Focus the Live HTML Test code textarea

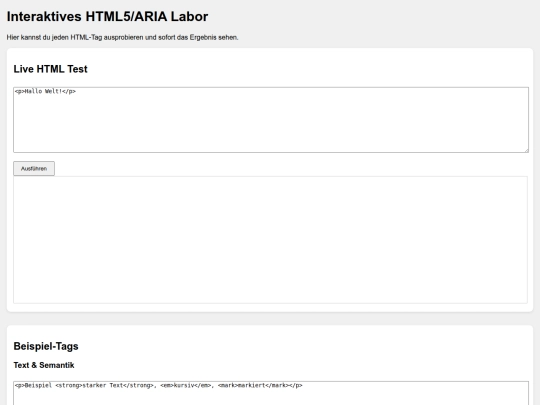271,120
